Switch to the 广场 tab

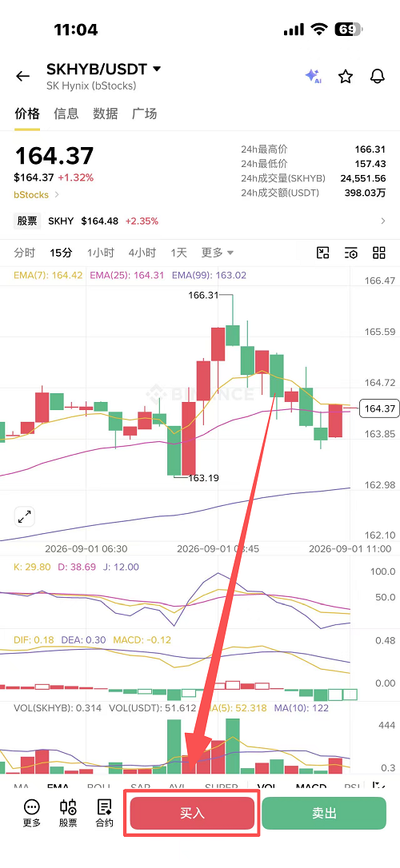coord(144,113)
